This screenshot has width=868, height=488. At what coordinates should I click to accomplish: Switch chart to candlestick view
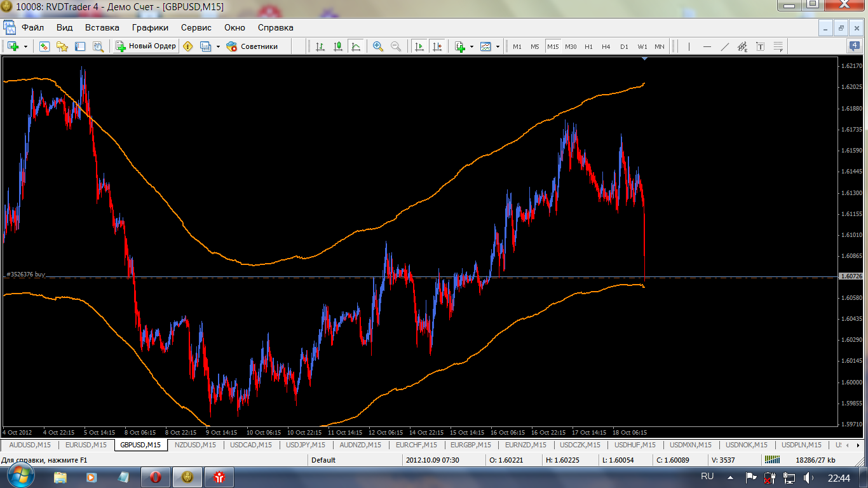tap(337, 46)
